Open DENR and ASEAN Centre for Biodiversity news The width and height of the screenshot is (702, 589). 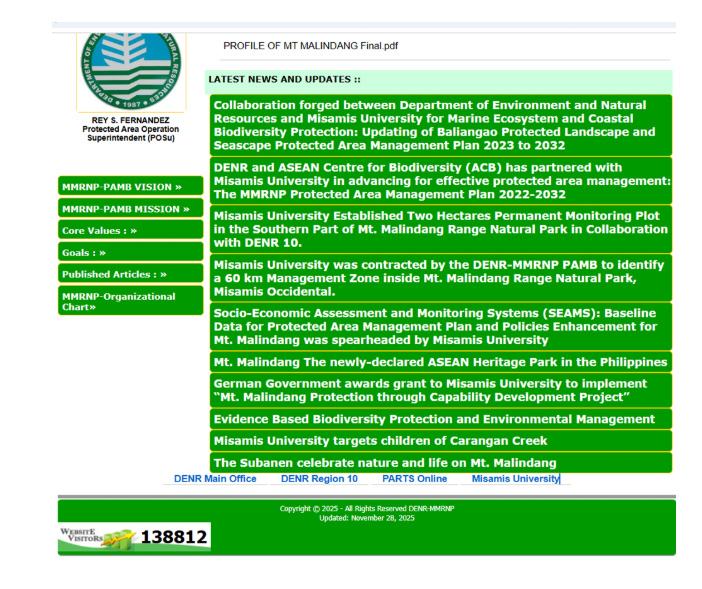441,181
